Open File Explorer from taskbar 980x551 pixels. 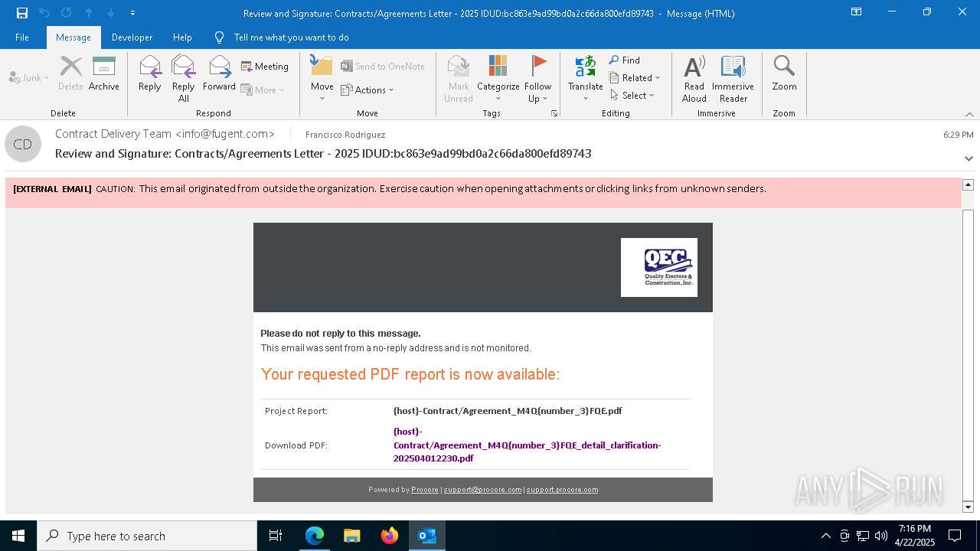coord(352,536)
